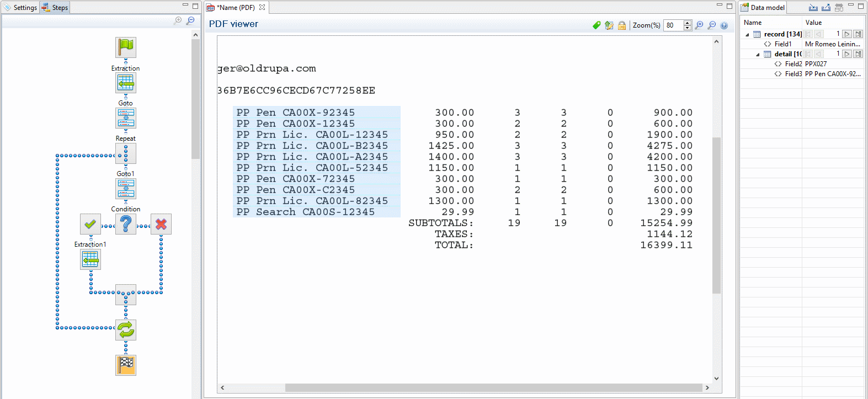
Task: Select the green start flag step
Action: (x=126, y=47)
